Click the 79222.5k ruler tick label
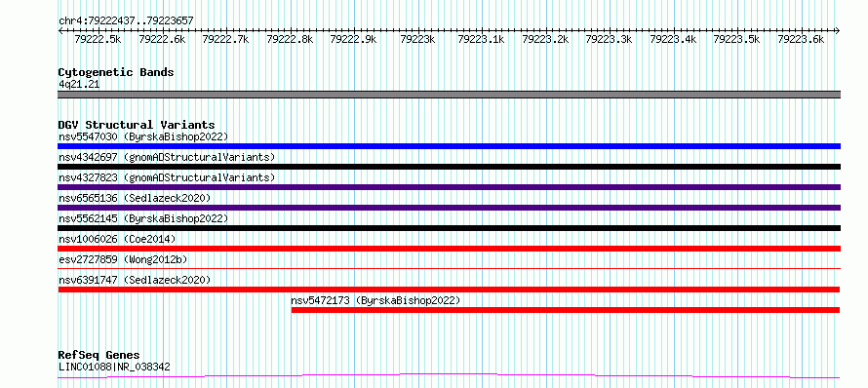 (98, 39)
